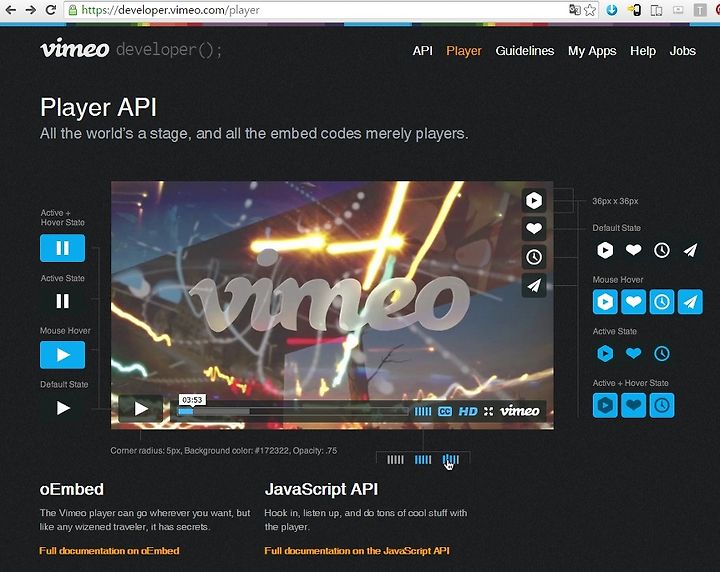Click the JavaScript API heading
Screen dimensions: 720x572
(321, 489)
